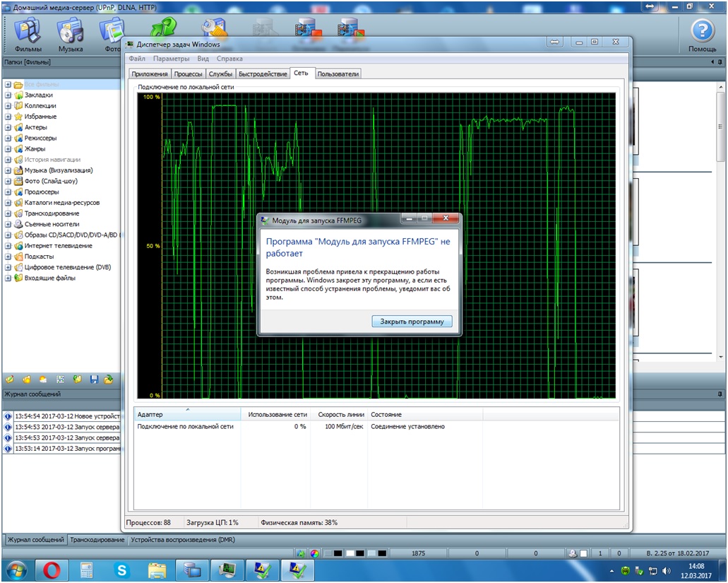728x583 pixels.
Task: Show hidden tray icons arrow
Action: (x=611, y=570)
